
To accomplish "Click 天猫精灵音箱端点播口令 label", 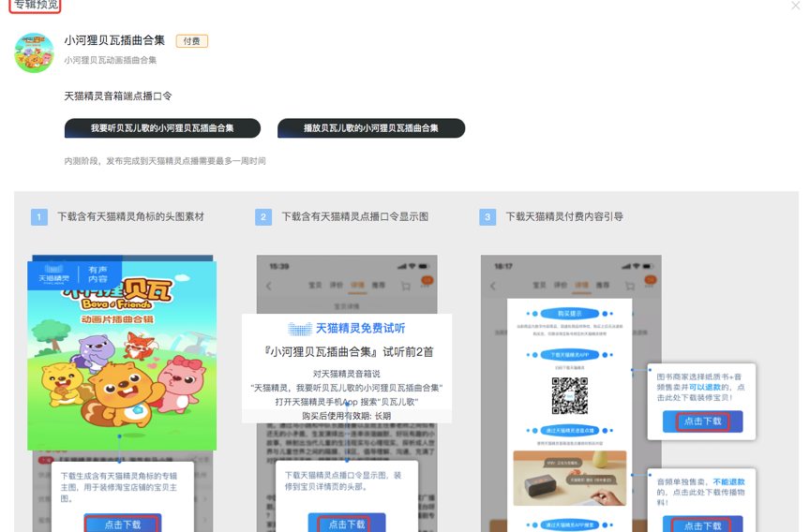I will pos(118,96).
